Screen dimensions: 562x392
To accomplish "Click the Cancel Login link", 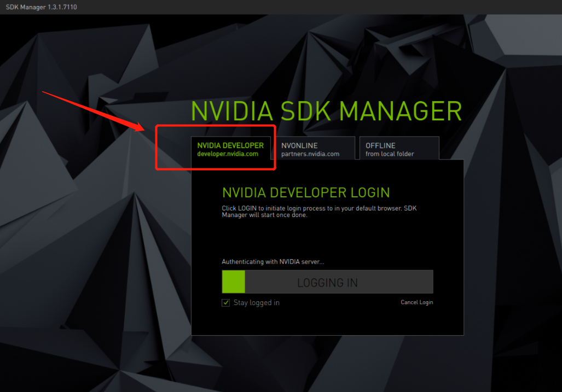I will point(417,302).
